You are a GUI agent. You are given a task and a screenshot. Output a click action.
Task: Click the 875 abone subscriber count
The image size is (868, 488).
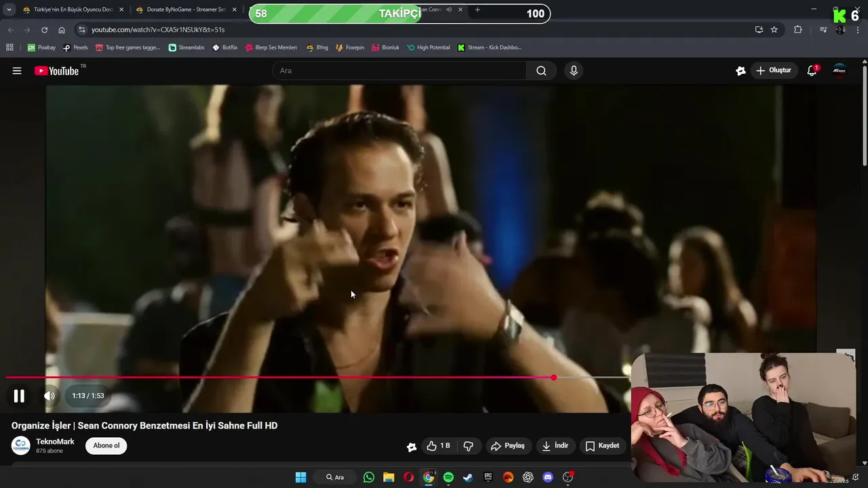(50, 451)
